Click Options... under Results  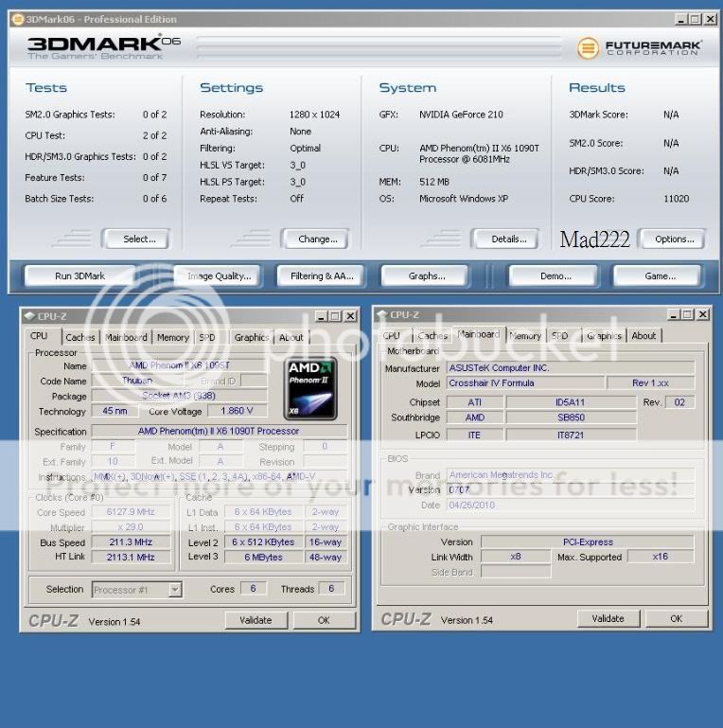tap(675, 239)
